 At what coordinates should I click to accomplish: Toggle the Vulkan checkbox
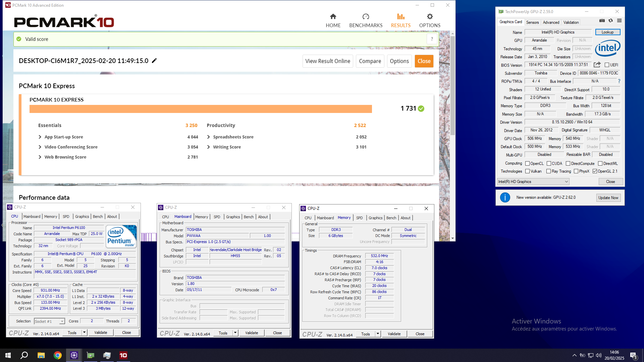(527, 171)
